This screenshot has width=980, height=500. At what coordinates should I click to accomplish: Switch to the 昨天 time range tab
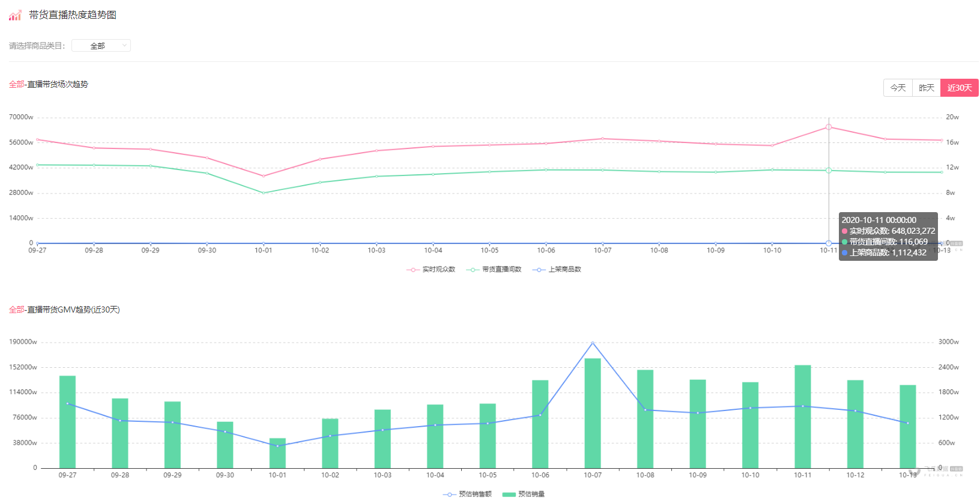click(927, 88)
